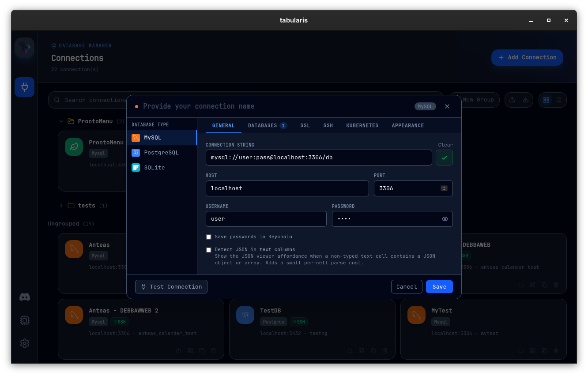Click the ProntoMenu green leaf icon
The image size is (588, 376).
pos(74,147)
